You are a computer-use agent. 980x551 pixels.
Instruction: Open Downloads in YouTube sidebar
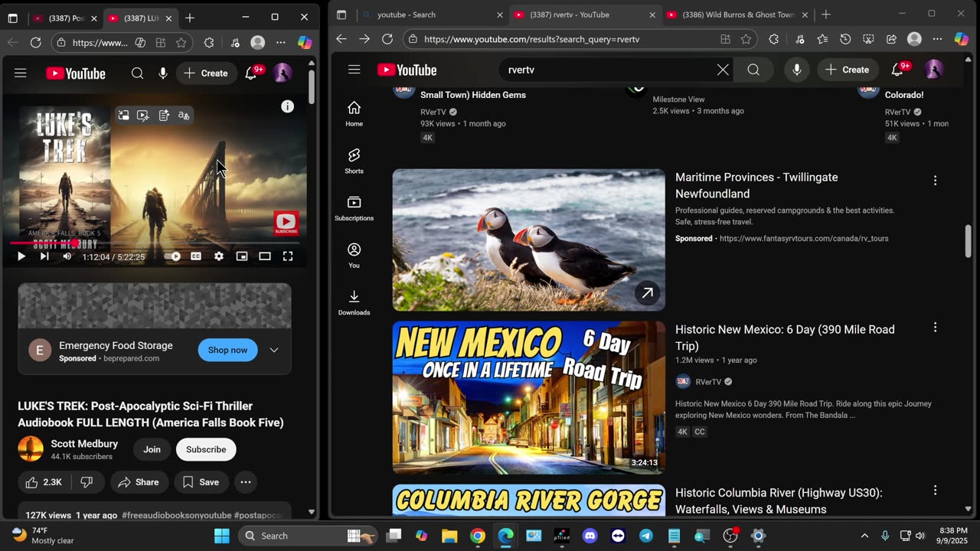point(354,302)
